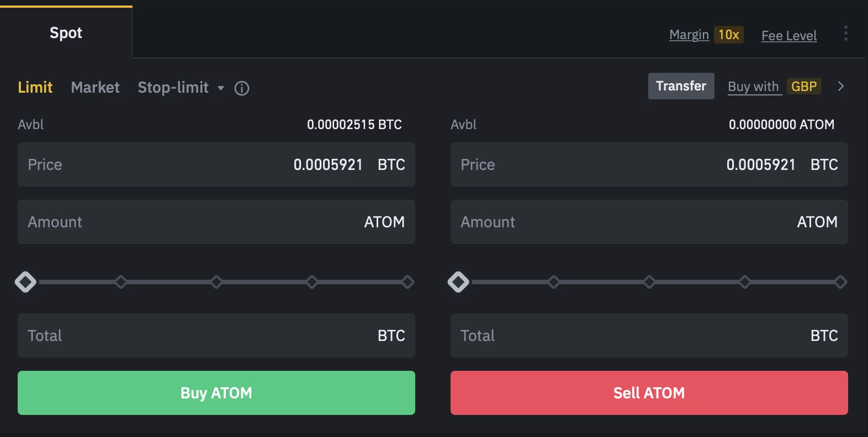The height and width of the screenshot is (437, 868).
Task: Click the right chevron next to GBP
Action: point(840,87)
